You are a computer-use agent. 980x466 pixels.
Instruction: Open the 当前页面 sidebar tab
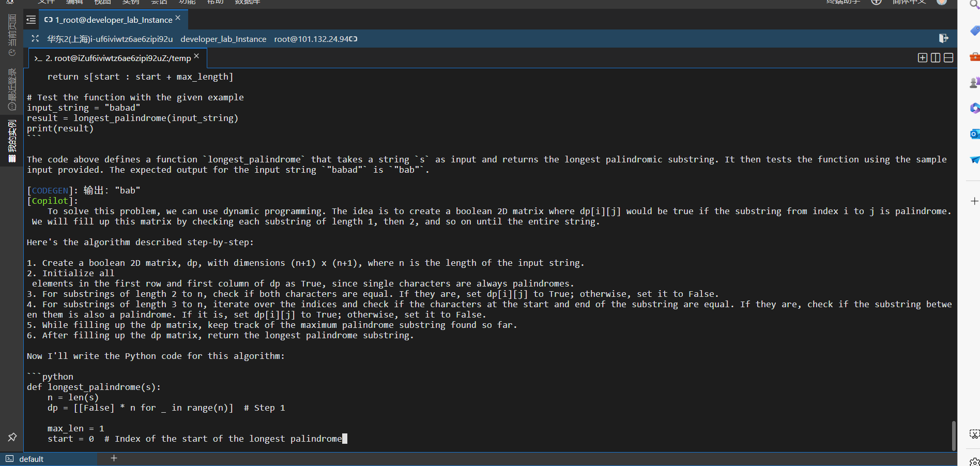12,35
